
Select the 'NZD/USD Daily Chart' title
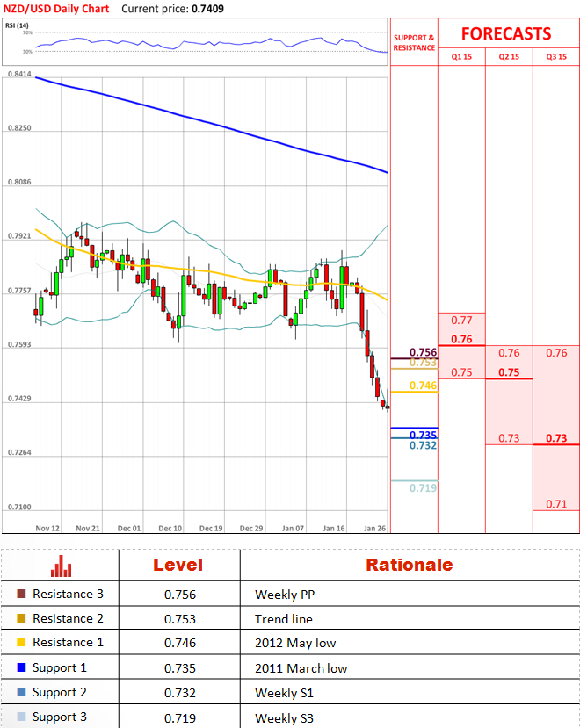(x=56, y=9)
